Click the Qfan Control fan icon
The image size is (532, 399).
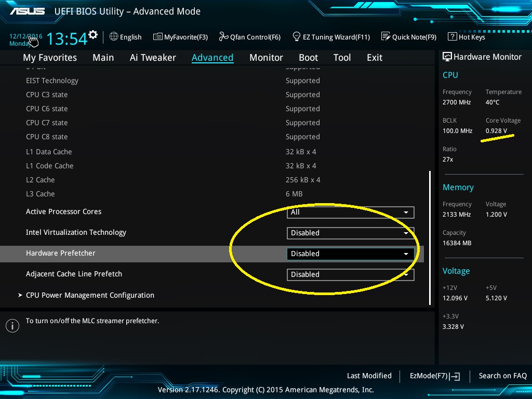pyautogui.click(x=223, y=36)
